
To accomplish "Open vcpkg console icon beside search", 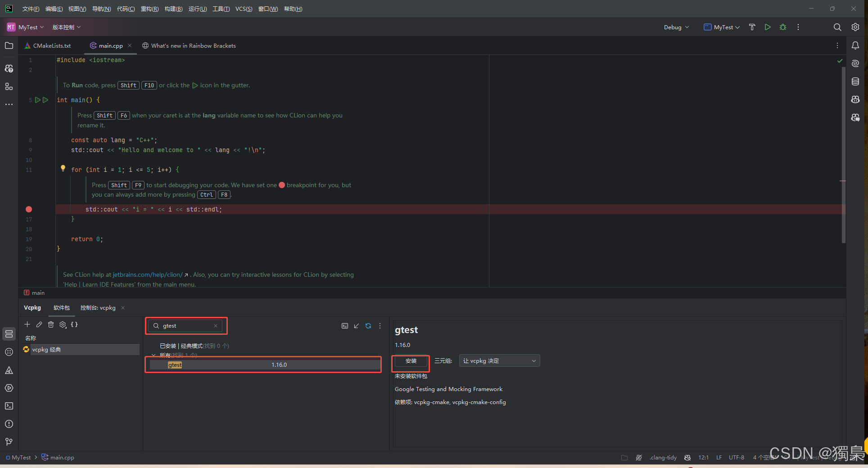I will pyautogui.click(x=345, y=326).
